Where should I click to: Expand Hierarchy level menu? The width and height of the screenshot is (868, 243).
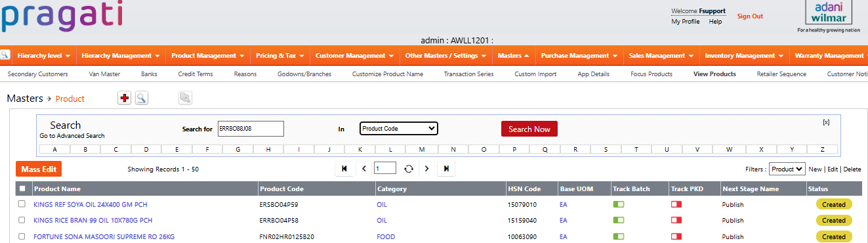click(x=44, y=56)
